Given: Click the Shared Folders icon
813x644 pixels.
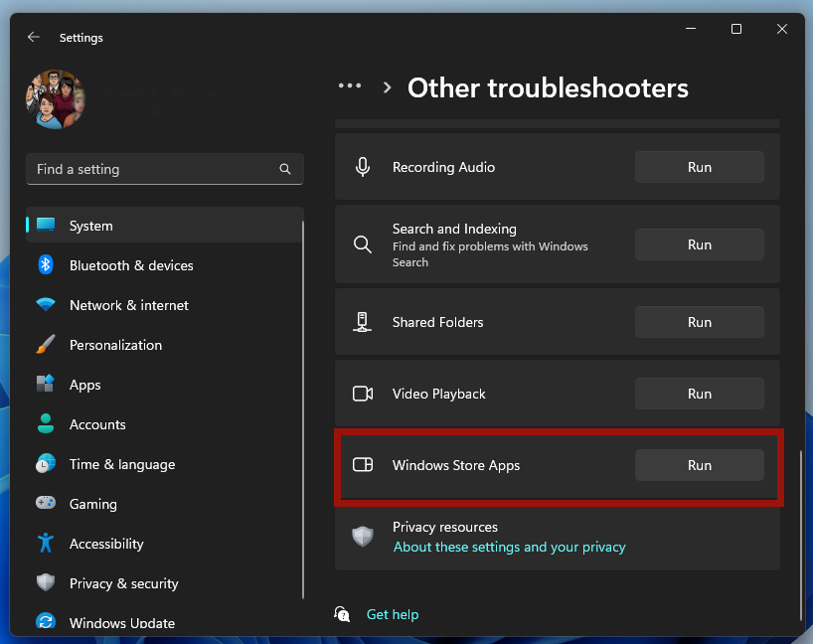Looking at the screenshot, I should (x=363, y=322).
